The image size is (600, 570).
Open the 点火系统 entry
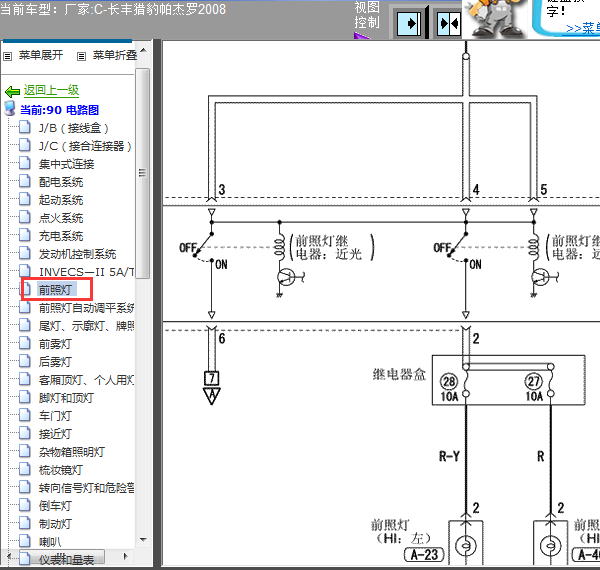click(61, 218)
